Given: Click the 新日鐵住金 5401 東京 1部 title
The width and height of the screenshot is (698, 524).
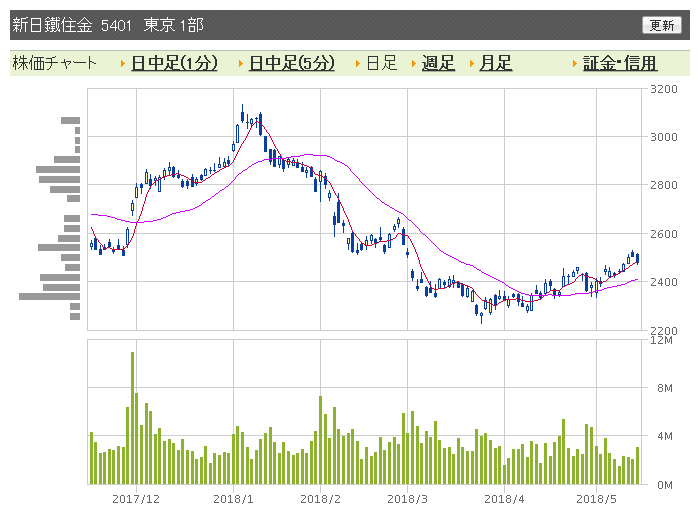Looking at the screenshot, I should pos(108,25).
